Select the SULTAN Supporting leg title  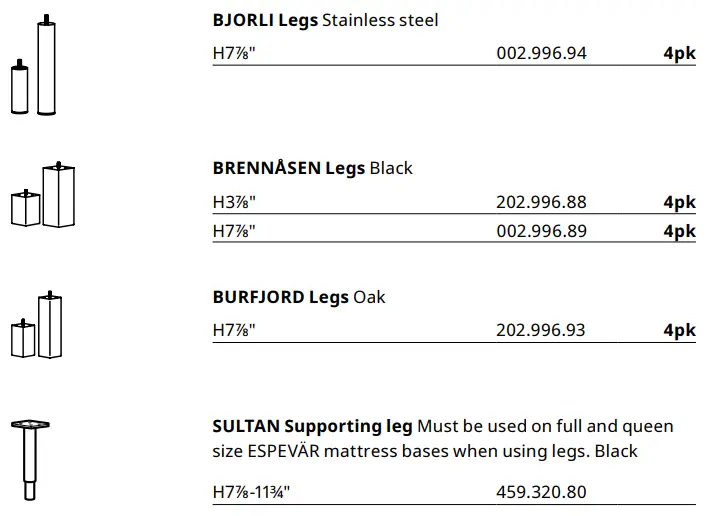point(312,427)
